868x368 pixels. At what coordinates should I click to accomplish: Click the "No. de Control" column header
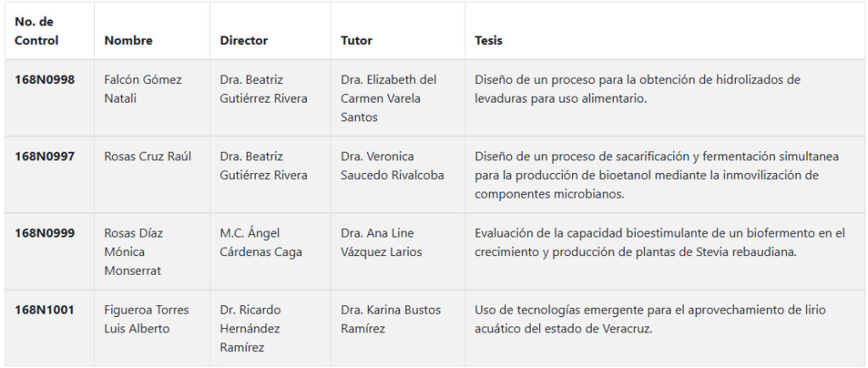(37, 31)
